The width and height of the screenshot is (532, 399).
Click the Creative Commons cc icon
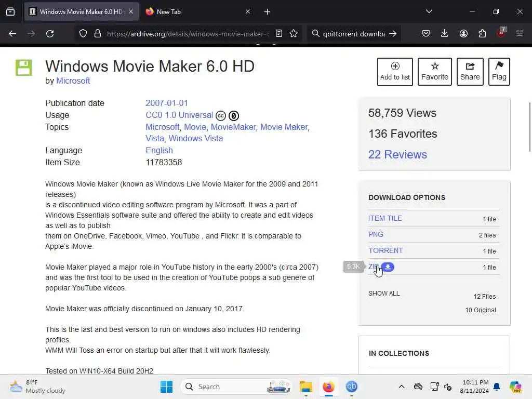[220, 116]
